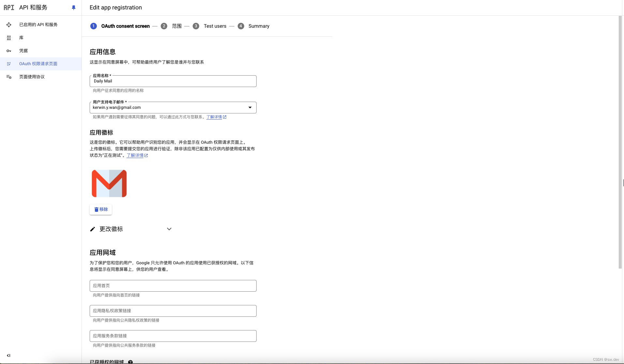Click the 应用徽标 heading text
Image resolution: width=624 pixels, height=364 pixels.
[x=101, y=133]
